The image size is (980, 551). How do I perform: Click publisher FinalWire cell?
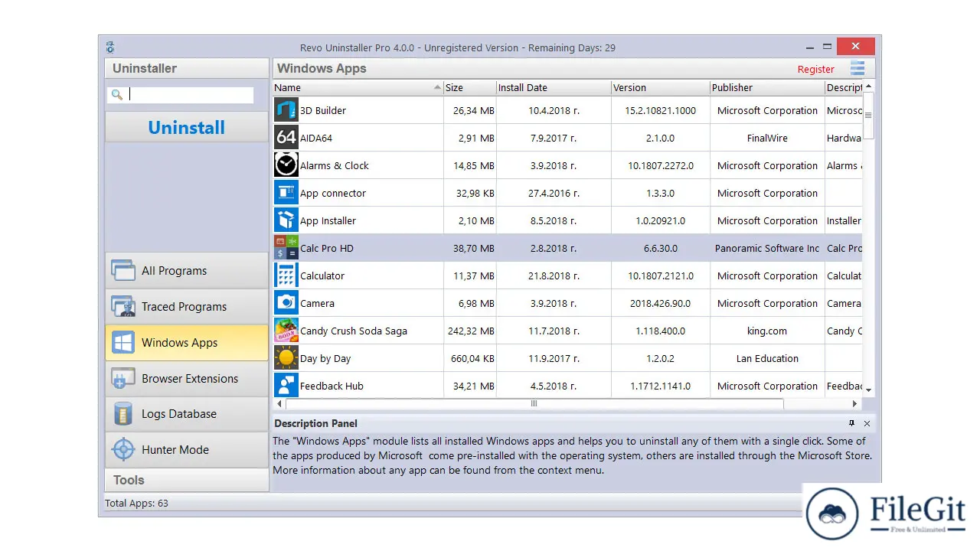[x=767, y=138]
